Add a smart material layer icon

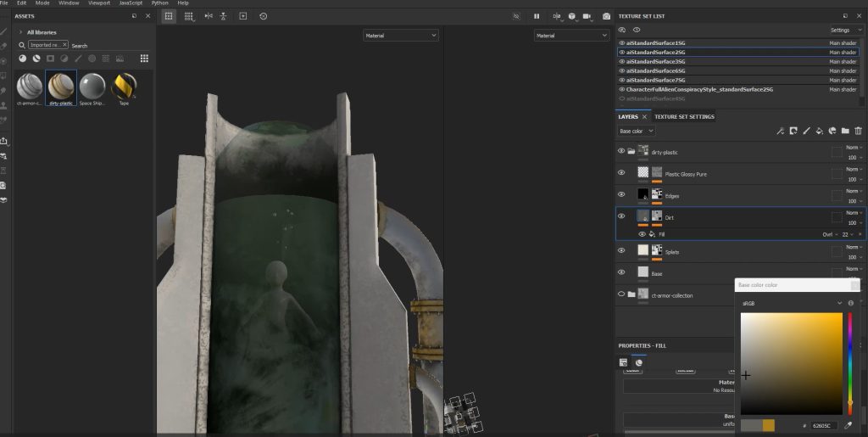click(x=832, y=131)
